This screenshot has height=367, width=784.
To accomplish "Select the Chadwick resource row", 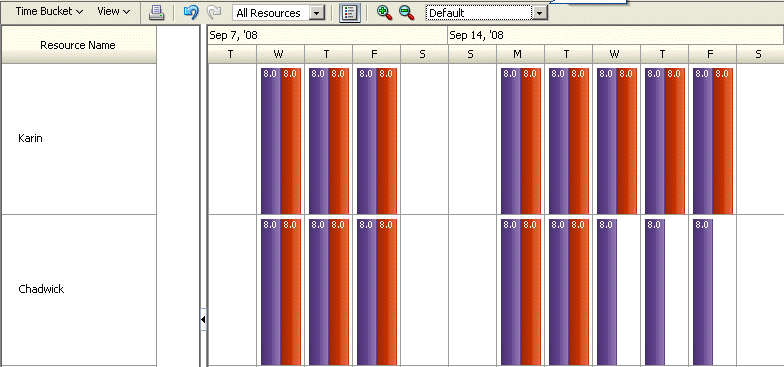I will 78,290.
